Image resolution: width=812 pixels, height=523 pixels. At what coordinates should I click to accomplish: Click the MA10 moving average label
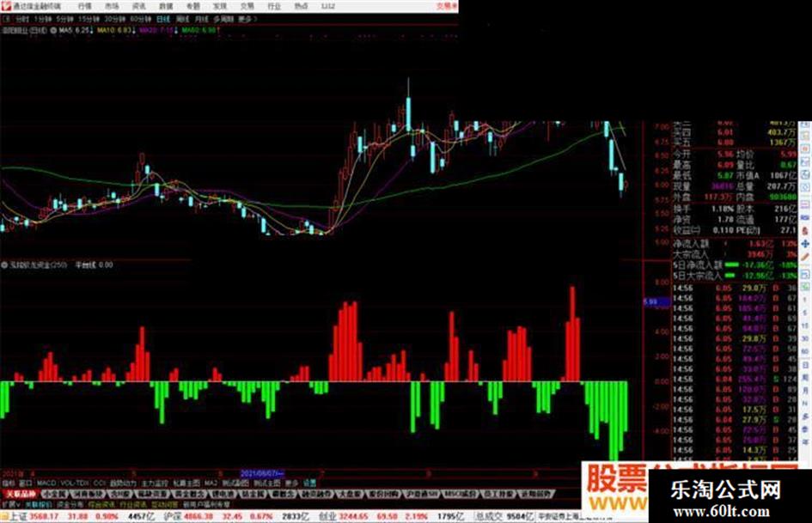114,31
